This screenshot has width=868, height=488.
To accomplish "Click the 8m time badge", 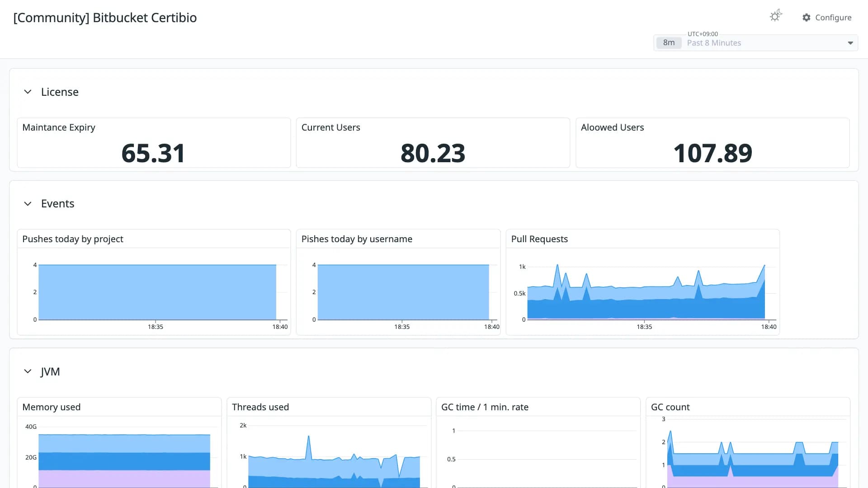I will pyautogui.click(x=669, y=43).
